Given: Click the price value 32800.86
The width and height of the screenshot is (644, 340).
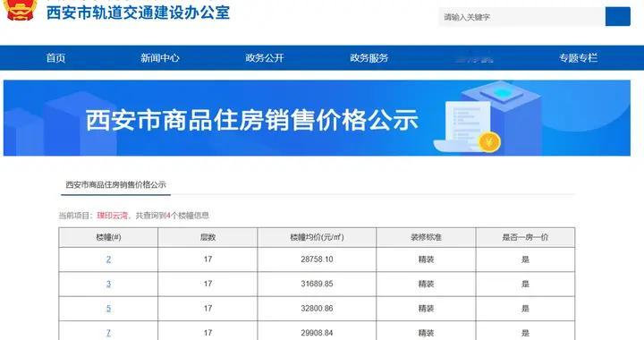Looking at the screenshot, I should pyautogui.click(x=317, y=309).
